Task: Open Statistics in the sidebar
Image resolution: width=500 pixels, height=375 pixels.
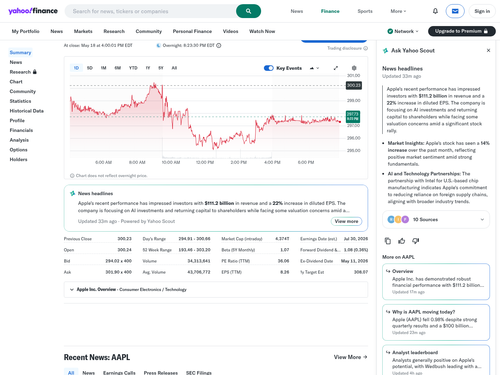Action: click(20, 101)
